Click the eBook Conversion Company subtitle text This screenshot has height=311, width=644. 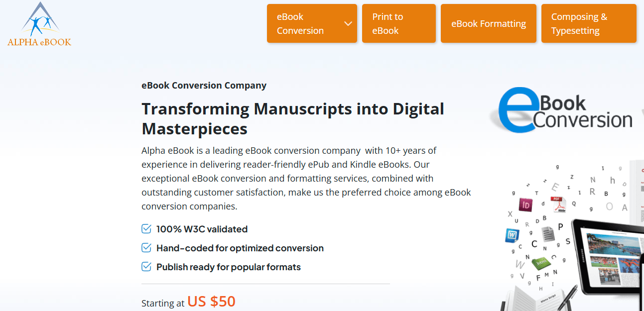click(x=204, y=85)
